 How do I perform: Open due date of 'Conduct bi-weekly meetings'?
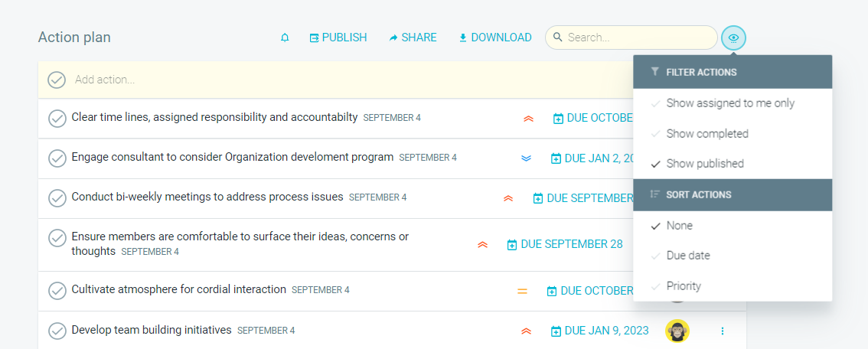pos(583,198)
